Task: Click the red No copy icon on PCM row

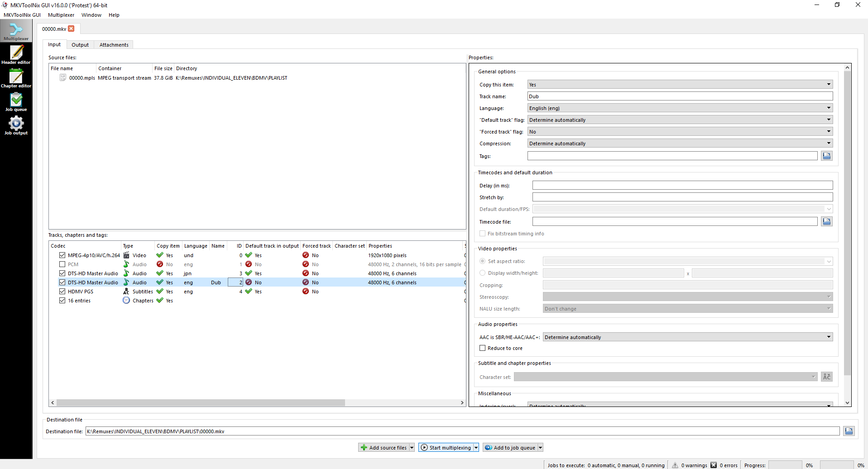Action: pyautogui.click(x=160, y=264)
